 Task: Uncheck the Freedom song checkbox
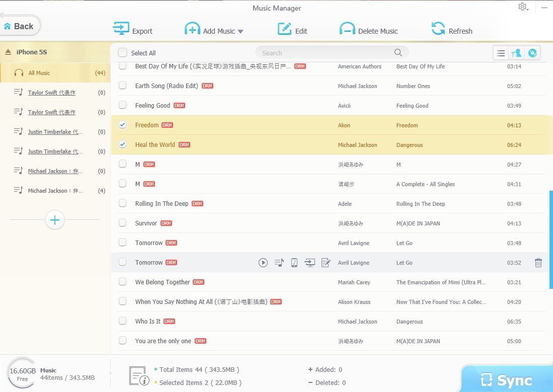[122, 125]
